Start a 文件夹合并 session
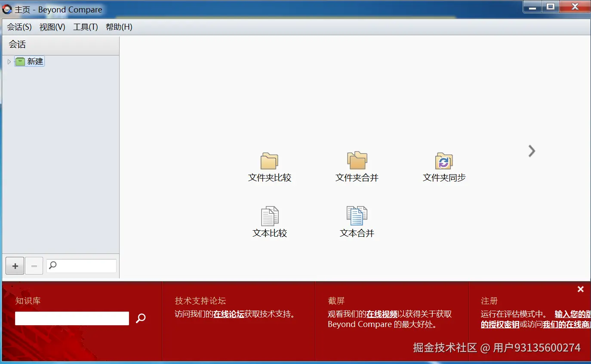This screenshot has width=591, height=364. (357, 167)
